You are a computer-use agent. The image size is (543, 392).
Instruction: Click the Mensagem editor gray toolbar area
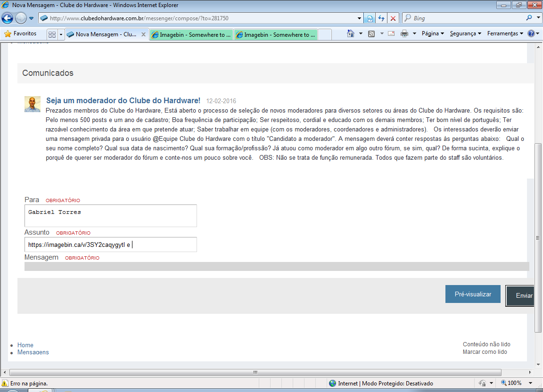pyautogui.click(x=277, y=266)
